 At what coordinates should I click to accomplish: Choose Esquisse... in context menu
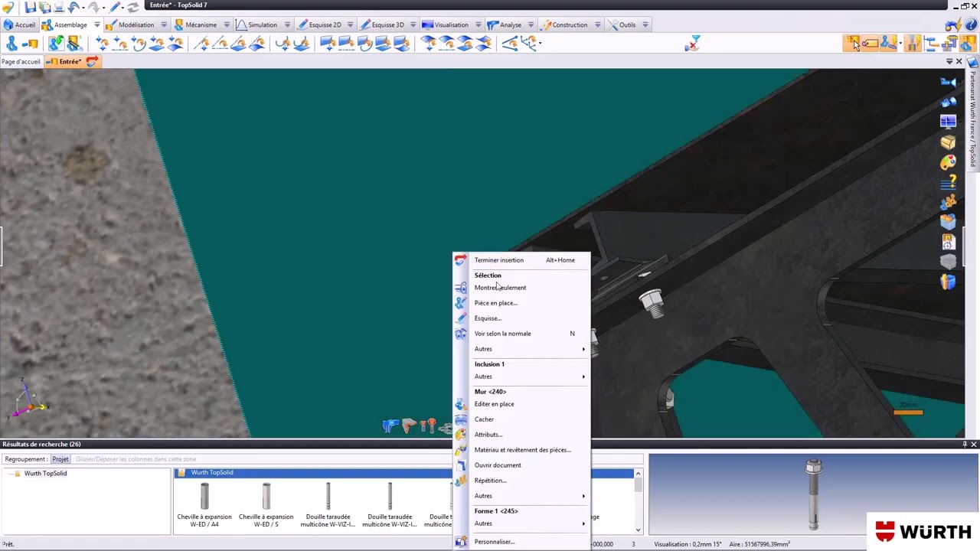click(522, 318)
